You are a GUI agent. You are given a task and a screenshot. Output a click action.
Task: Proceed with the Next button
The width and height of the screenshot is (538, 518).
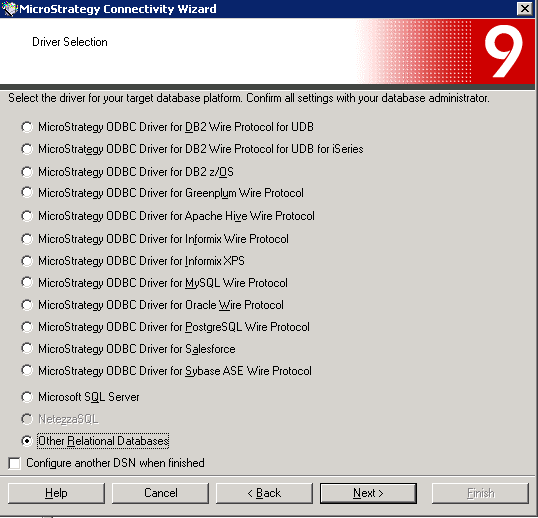pyautogui.click(x=368, y=493)
